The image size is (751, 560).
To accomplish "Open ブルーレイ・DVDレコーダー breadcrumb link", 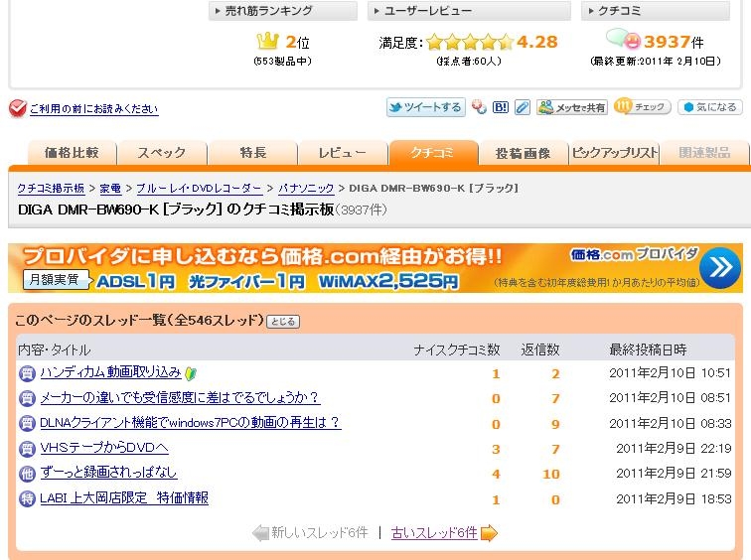I will point(200,188).
